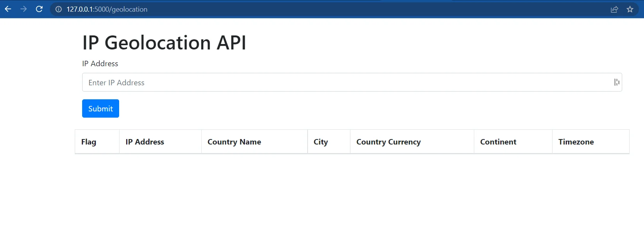Select the IP Geolocation API heading
The image size is (644, 252).
164,42
